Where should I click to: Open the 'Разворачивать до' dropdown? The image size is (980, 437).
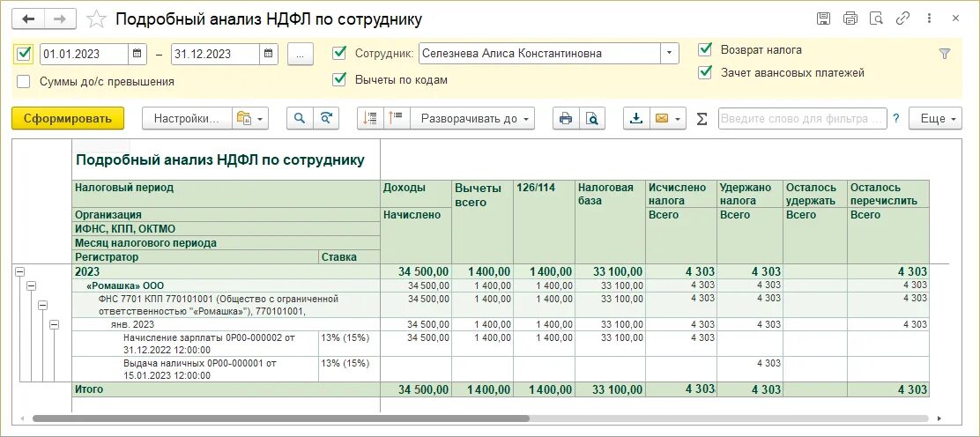[471, 118]
